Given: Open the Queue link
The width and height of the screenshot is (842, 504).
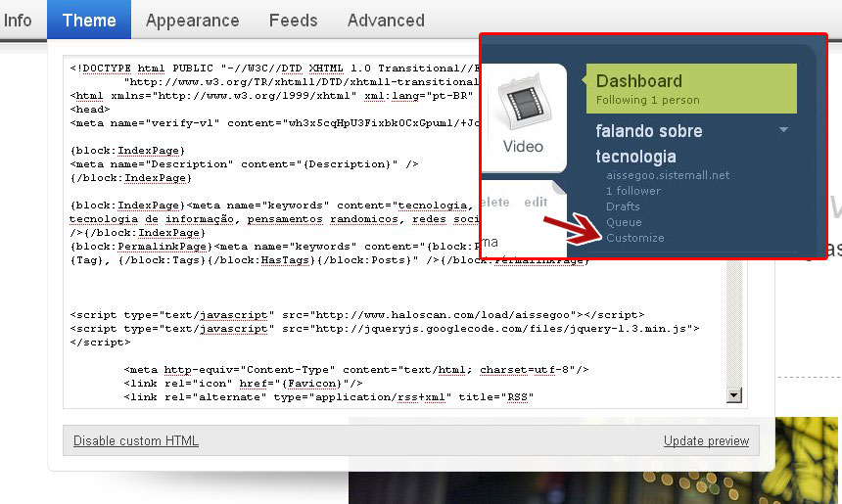Looking at the screenshot, I should tap(624, 222).
